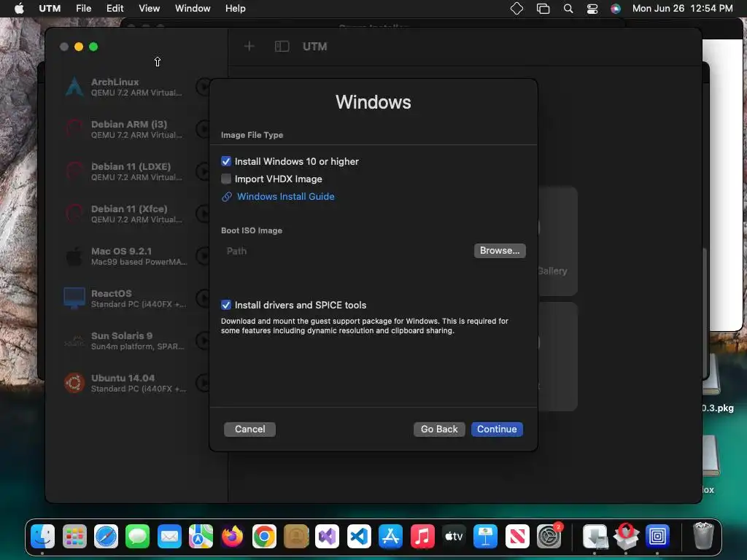747x560 pixels.
Task: Open the Trash in the dock
Action: (x=703, y=536)
